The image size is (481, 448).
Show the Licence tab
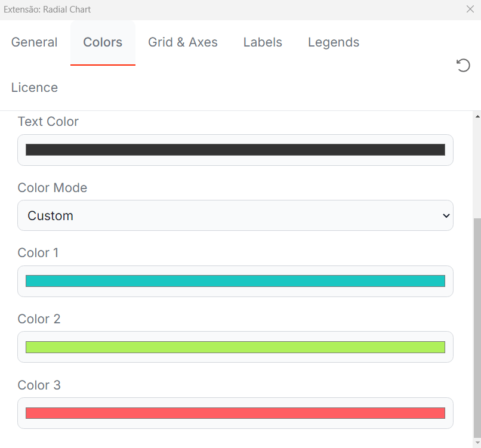[x=35, y=88]
